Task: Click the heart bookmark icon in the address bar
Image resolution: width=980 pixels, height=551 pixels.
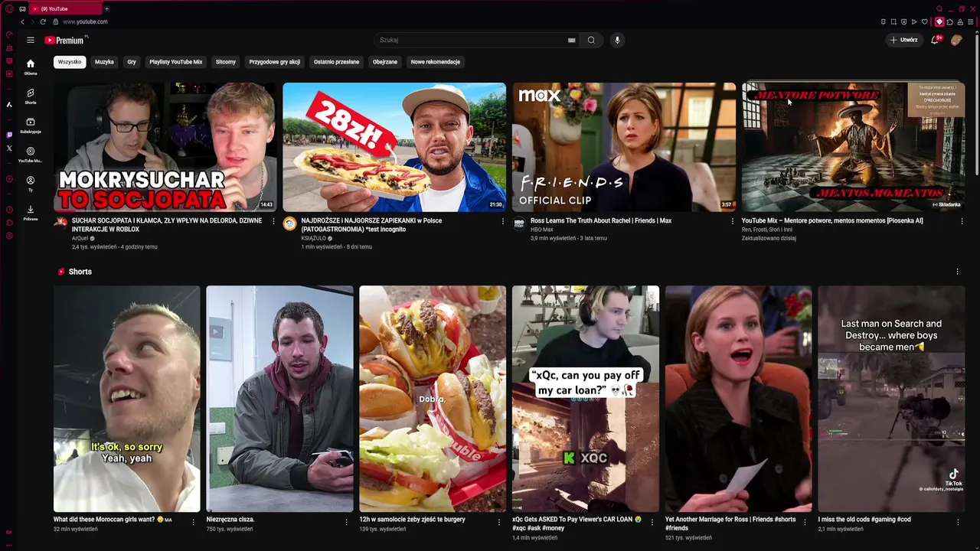Action: click(924, 21)
